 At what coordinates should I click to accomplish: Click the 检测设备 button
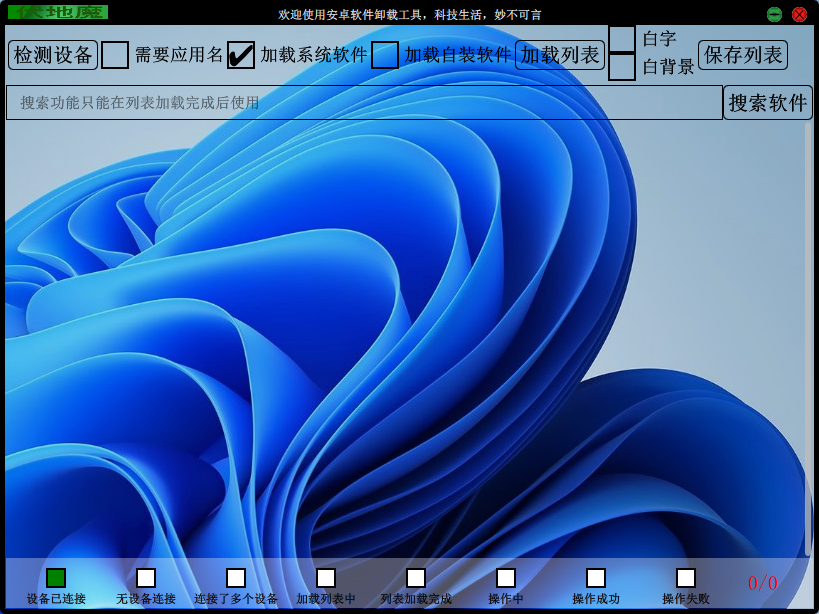53,55
